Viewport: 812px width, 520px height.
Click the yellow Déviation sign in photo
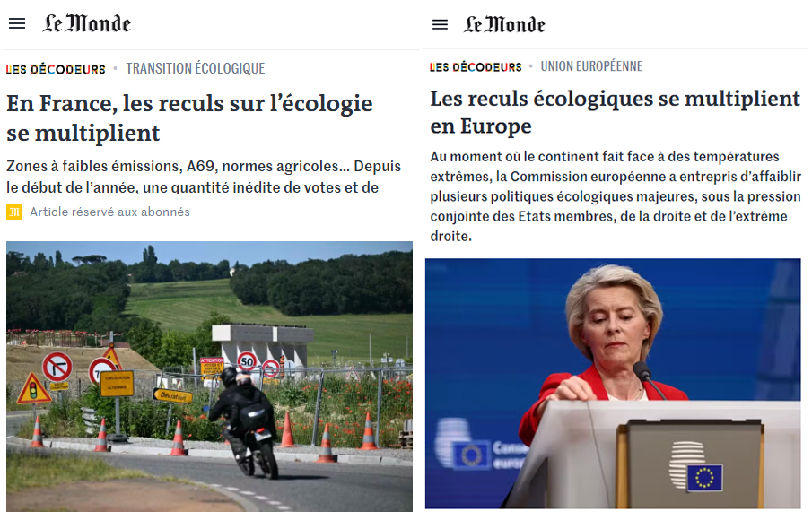click(x=173, y=395)
